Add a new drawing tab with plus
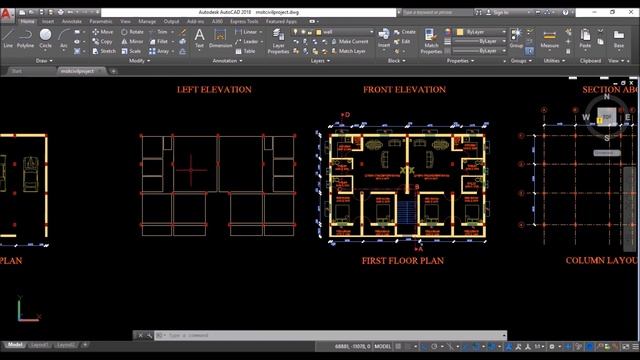 [113, 71]
